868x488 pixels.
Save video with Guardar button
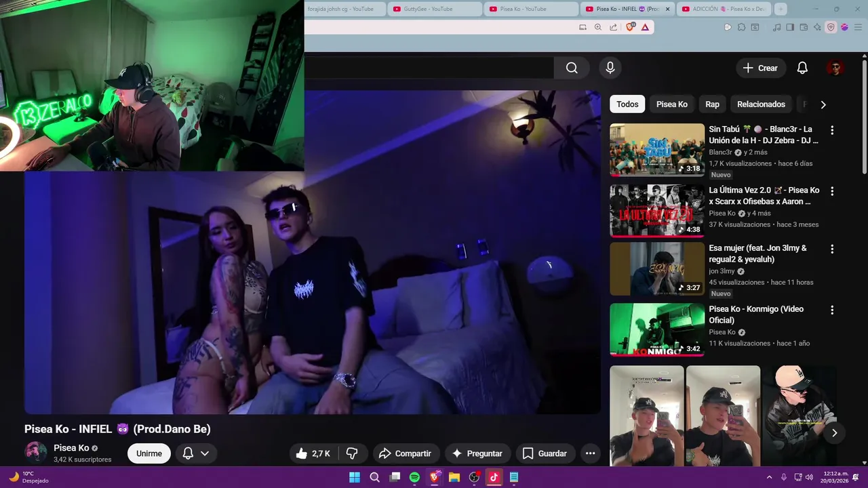pyautogui.click(x=545, y=453)
